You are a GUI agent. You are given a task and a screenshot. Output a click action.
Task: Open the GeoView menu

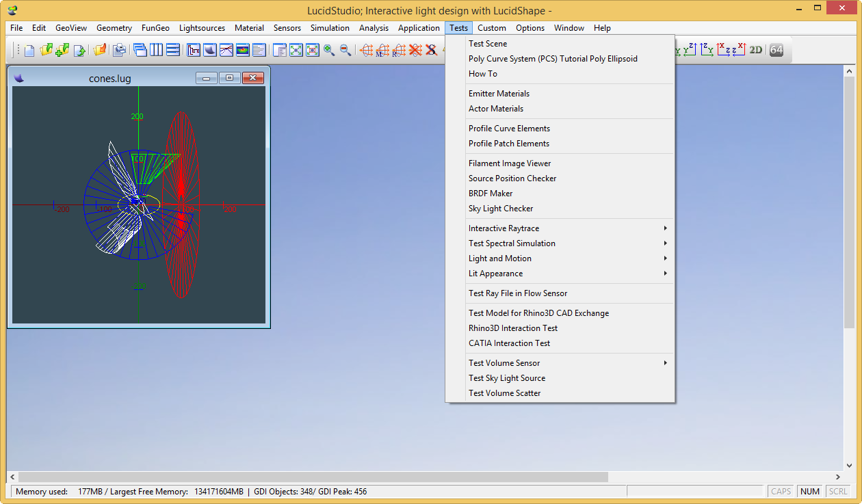point(71,28)
